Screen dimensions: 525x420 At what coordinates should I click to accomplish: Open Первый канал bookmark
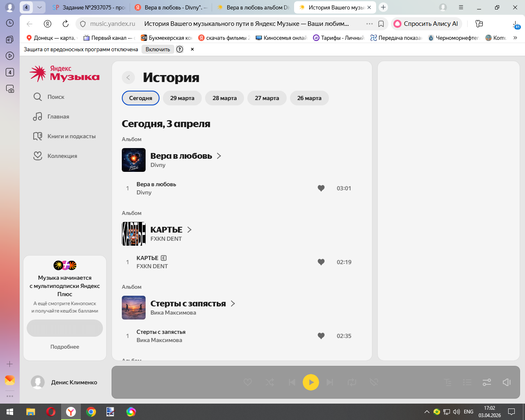coord(109,38)
